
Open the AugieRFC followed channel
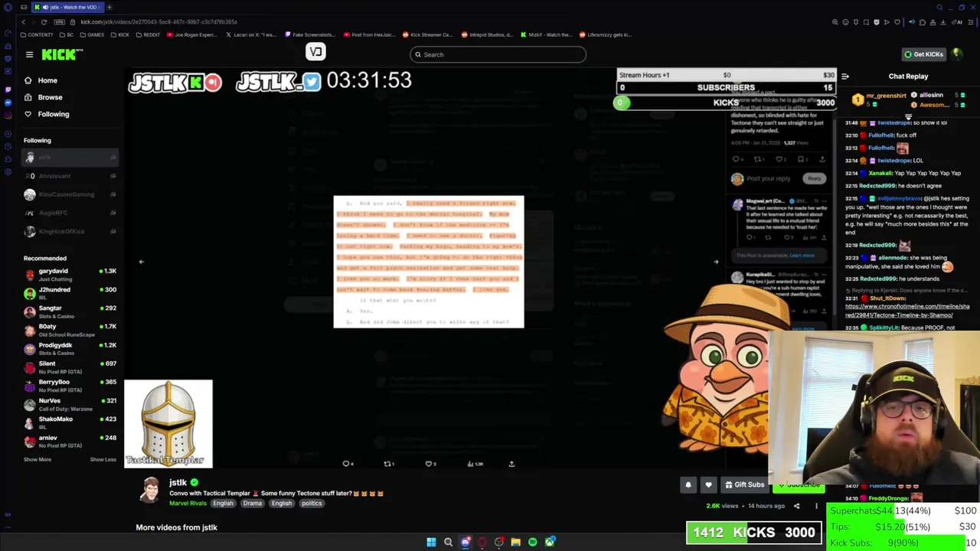70,213
